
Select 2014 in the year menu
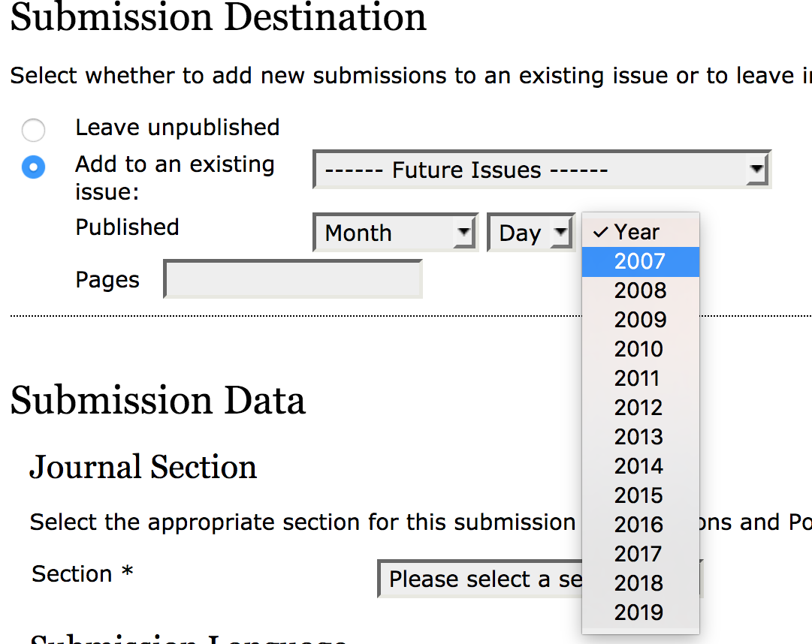pos(640,466)
